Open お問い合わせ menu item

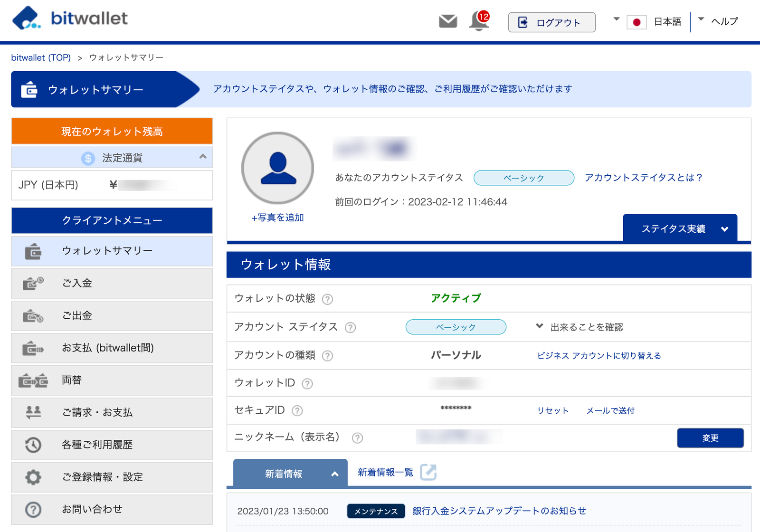click(112, 510)
